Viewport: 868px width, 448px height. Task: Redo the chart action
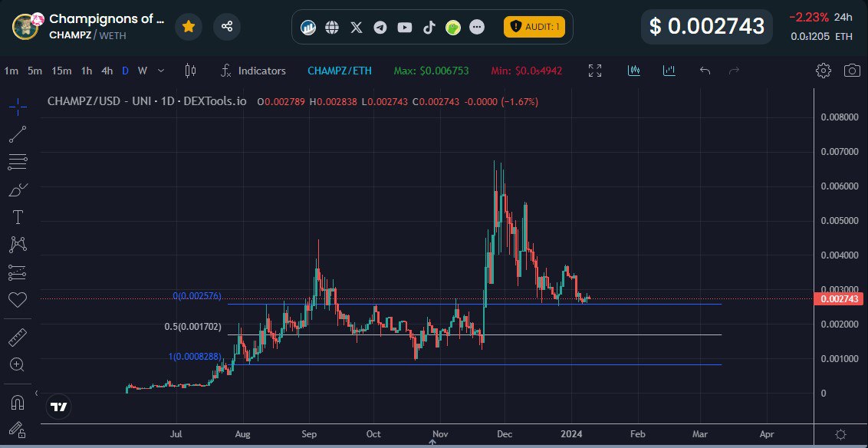pos(734,71)
